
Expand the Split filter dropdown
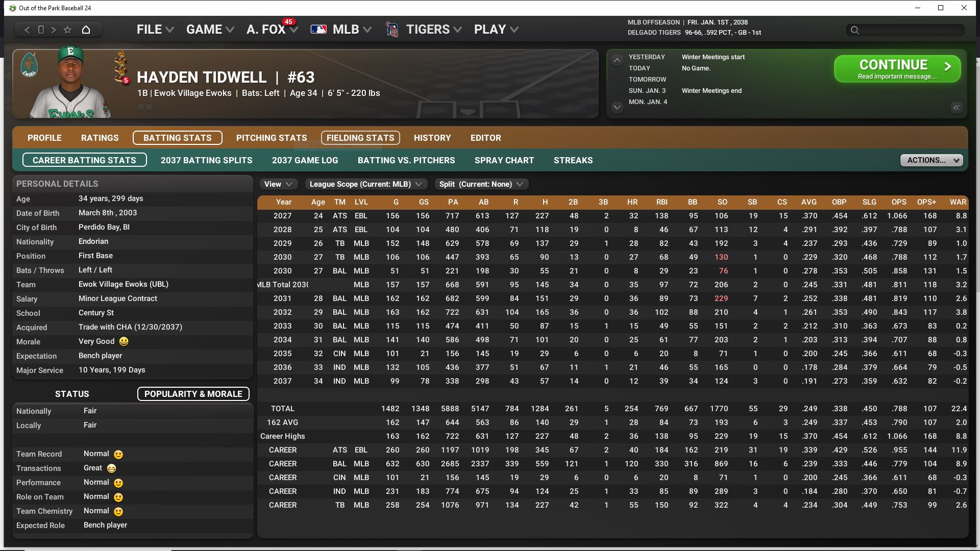click(481, 184)
